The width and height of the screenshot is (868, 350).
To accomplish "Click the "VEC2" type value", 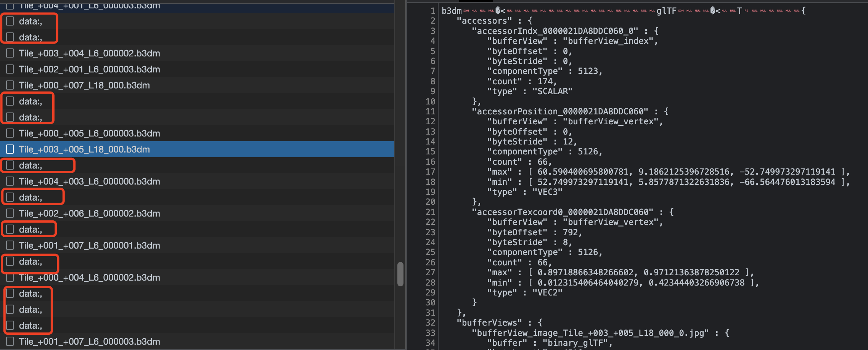I will [547, 292].
